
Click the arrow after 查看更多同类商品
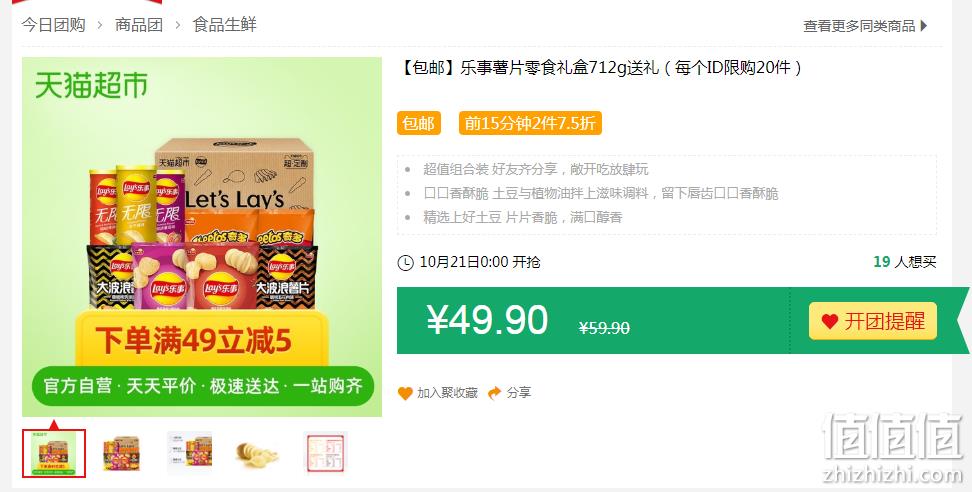pos(924,26)
